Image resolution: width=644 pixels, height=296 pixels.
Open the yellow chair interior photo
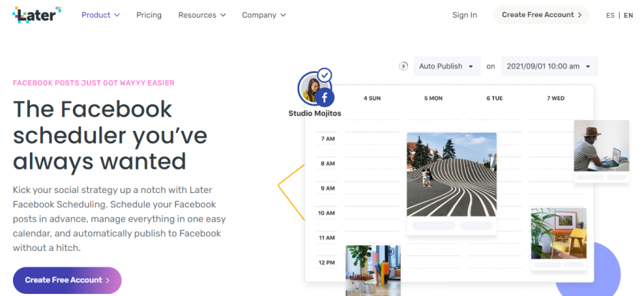pyautogui.click(x=559, y=233)
